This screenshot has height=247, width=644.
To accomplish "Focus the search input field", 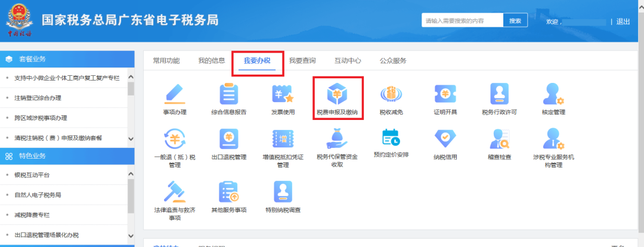I will tap(463, 20).
